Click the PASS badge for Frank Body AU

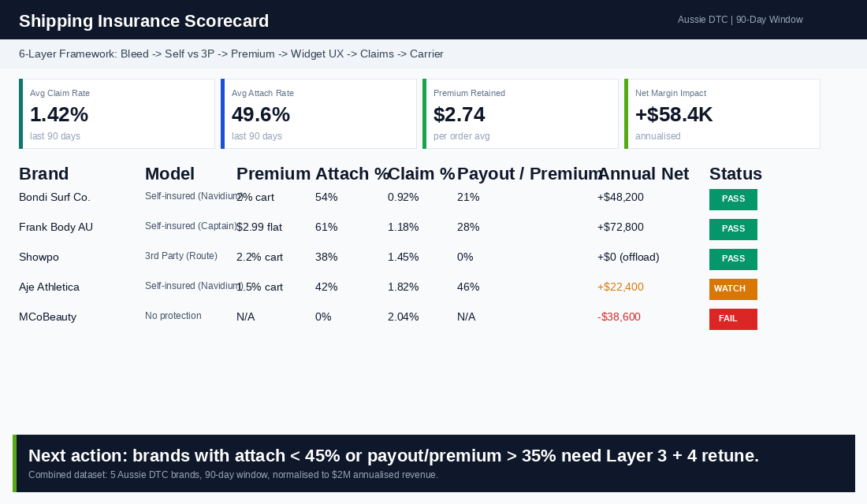pos(733,229)
